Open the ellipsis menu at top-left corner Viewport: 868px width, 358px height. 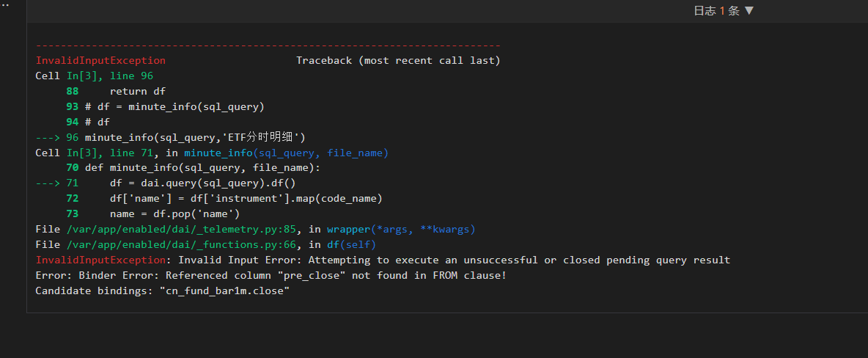[4, 4]
